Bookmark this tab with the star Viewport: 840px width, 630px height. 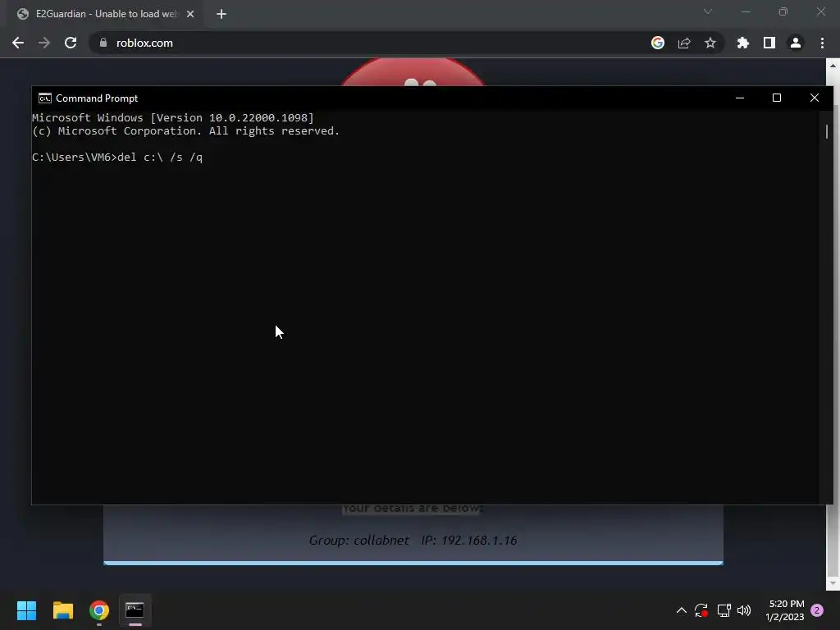[x=710, y=43]
